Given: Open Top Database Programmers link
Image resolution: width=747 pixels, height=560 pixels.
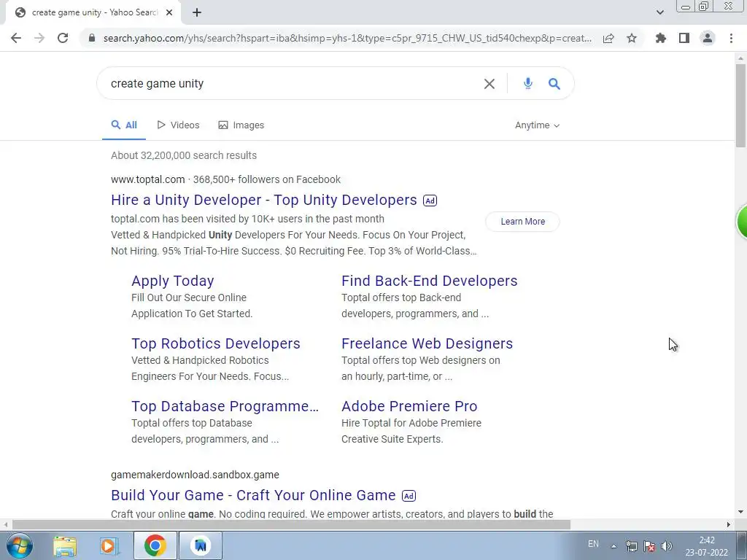Looking at the screenshot, I should pos(225,406).
